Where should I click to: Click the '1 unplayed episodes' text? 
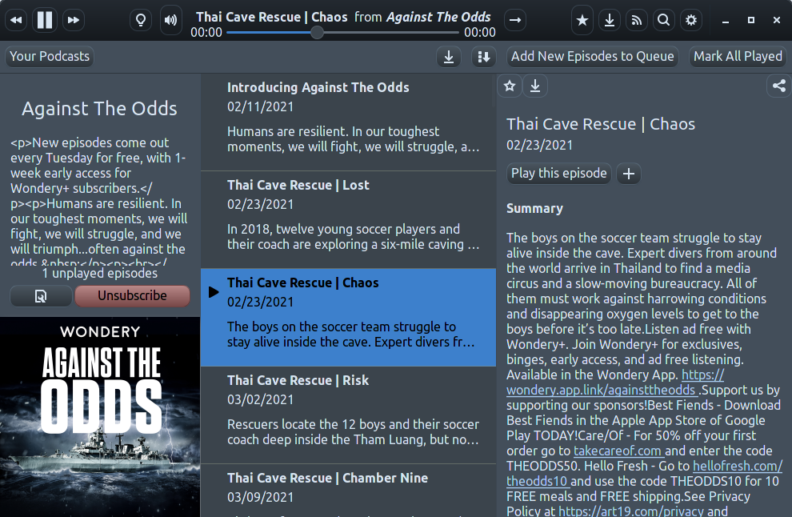tap(100, 273)
